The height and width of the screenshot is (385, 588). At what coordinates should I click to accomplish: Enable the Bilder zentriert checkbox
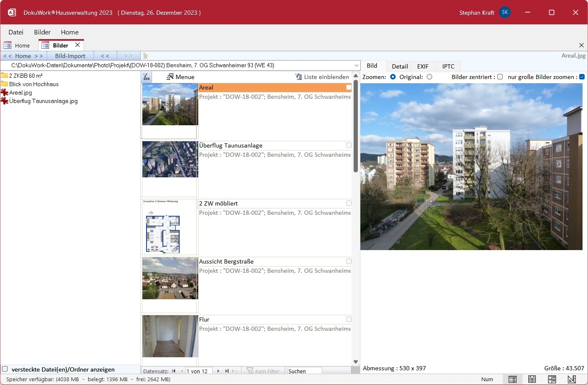[500, 77]
